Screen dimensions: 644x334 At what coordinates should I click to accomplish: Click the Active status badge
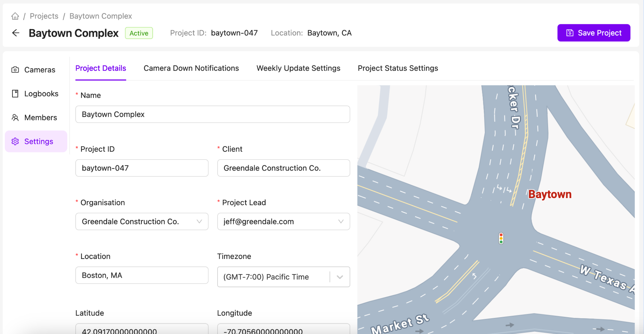pos(139,33)
